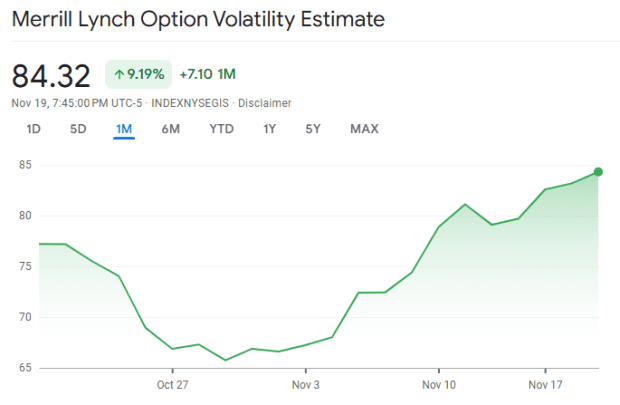This screenshot has height=405, width=620.
Task: Switch to the 5D range tab
Action: 78,128
